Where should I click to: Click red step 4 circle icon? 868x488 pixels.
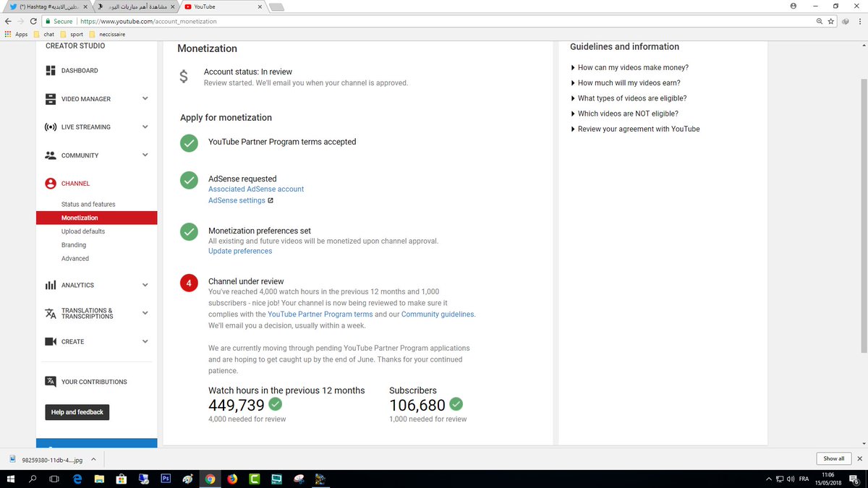point(189,283)
